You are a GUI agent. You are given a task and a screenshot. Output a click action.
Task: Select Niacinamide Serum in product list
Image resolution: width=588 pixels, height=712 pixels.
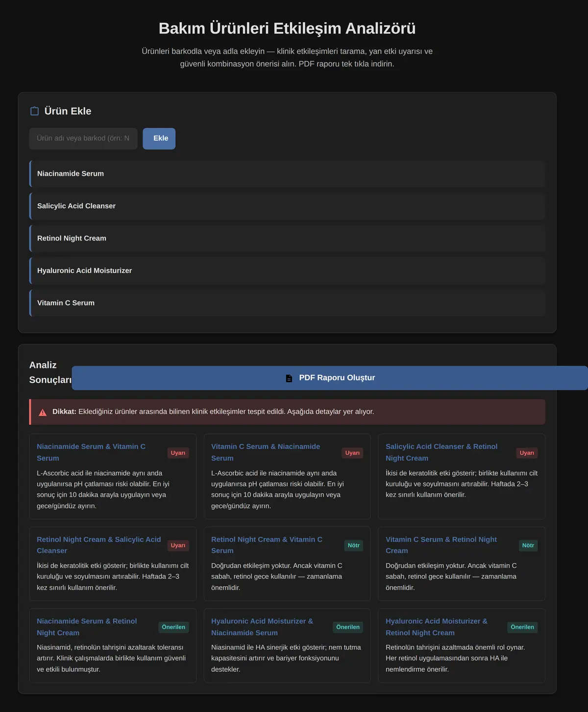[287, 174]
